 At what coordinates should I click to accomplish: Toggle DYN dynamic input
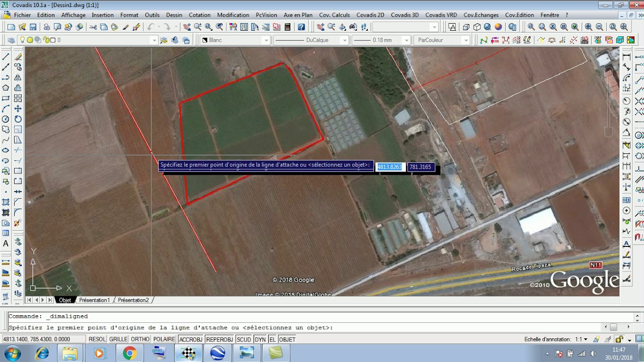pyautogui.click(x=260, y=339)
